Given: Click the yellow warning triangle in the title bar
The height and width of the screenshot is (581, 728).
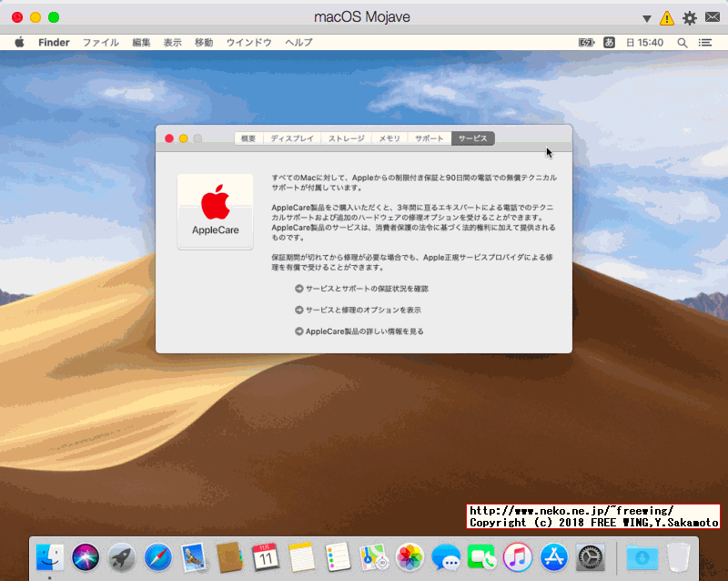Looking at the screenshot, I should [666, 18].
